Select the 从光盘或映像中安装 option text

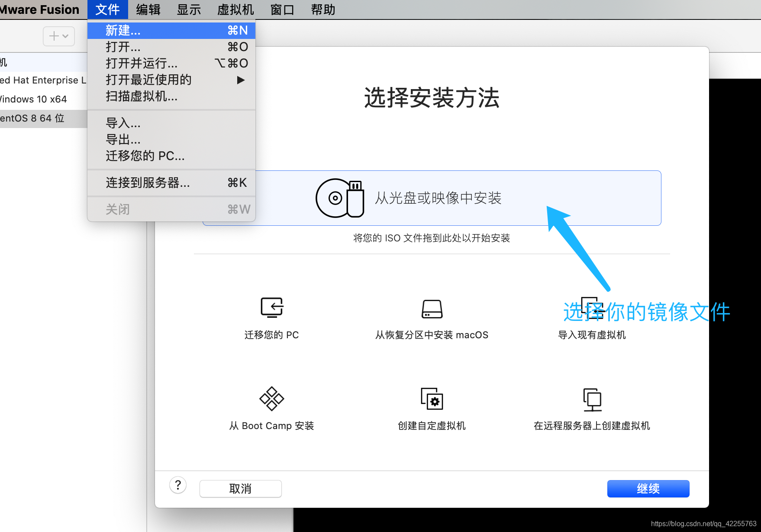click(438, 198)
